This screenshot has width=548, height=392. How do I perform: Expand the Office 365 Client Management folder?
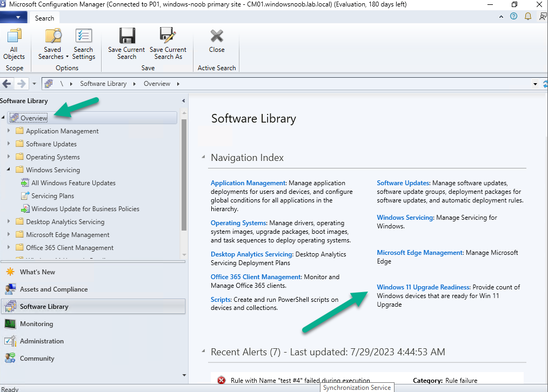coord(9,247)
